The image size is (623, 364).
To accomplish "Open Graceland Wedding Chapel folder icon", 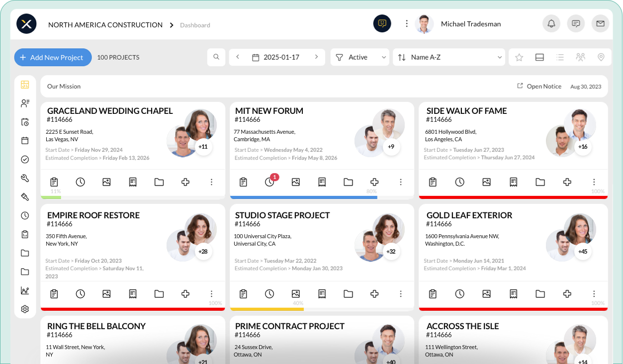I will coord(159,182).
